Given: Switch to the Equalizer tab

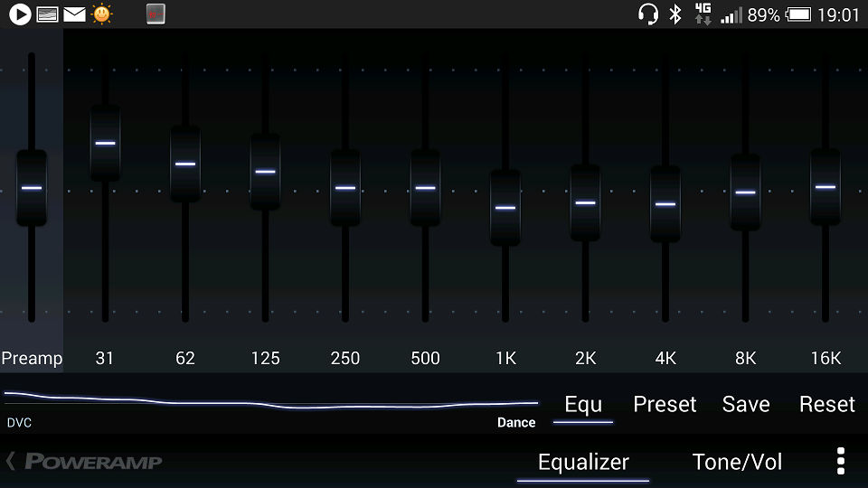Looking at the screenshot, I should (583, 463).
